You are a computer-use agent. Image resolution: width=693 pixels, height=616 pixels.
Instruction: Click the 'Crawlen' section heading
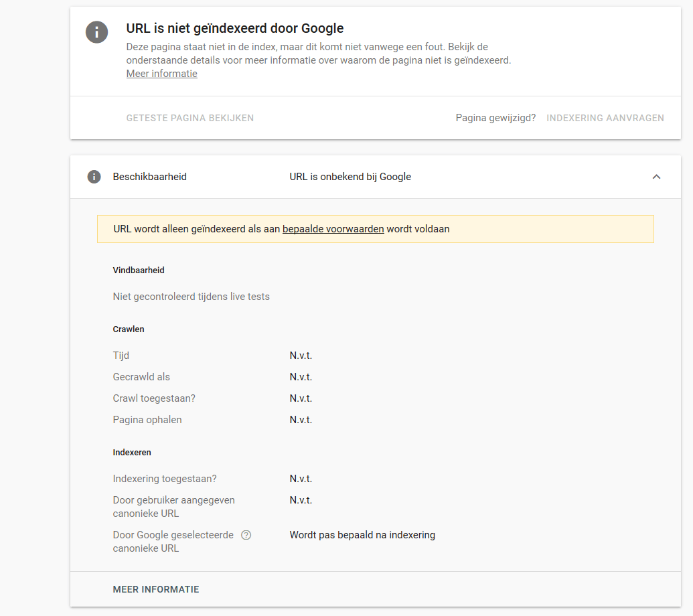129,329
